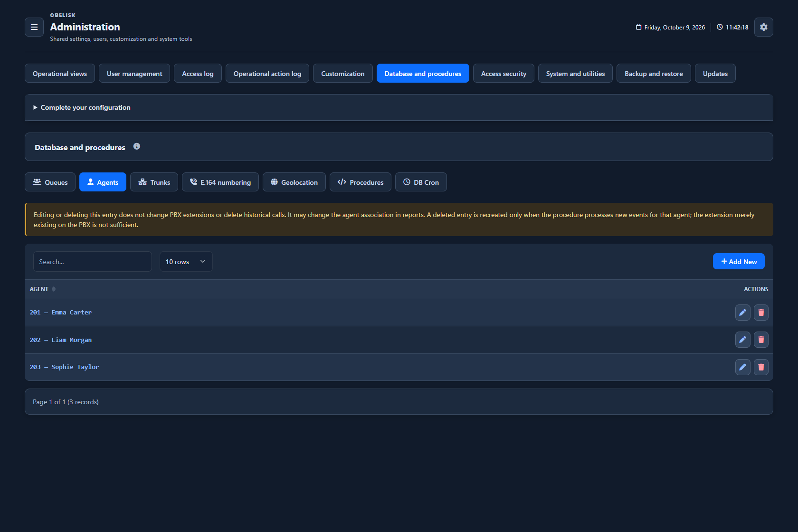
Task: Delete agent 202 Liam Morgan
Action: [761, 340]
